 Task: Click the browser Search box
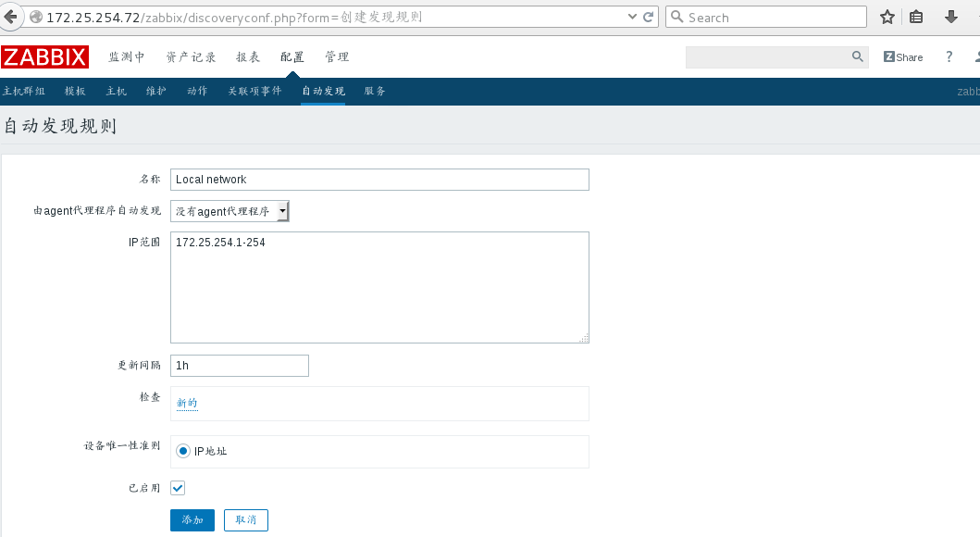pos(766,17)
